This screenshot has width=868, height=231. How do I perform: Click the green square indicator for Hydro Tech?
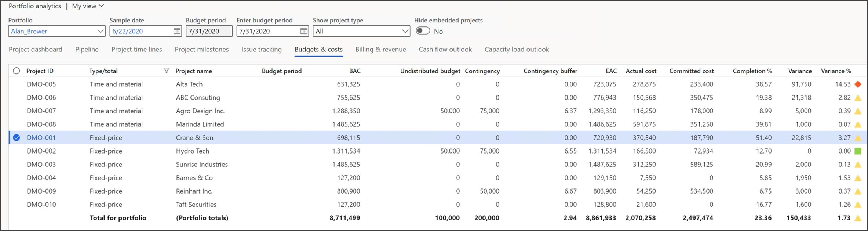858,151
